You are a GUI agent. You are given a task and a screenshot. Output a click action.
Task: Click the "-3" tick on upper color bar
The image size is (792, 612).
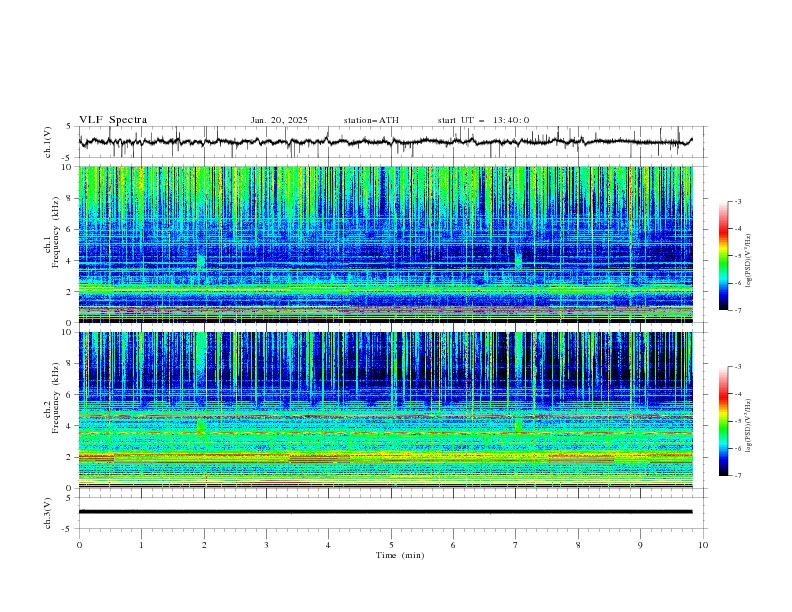coord(737,201)
